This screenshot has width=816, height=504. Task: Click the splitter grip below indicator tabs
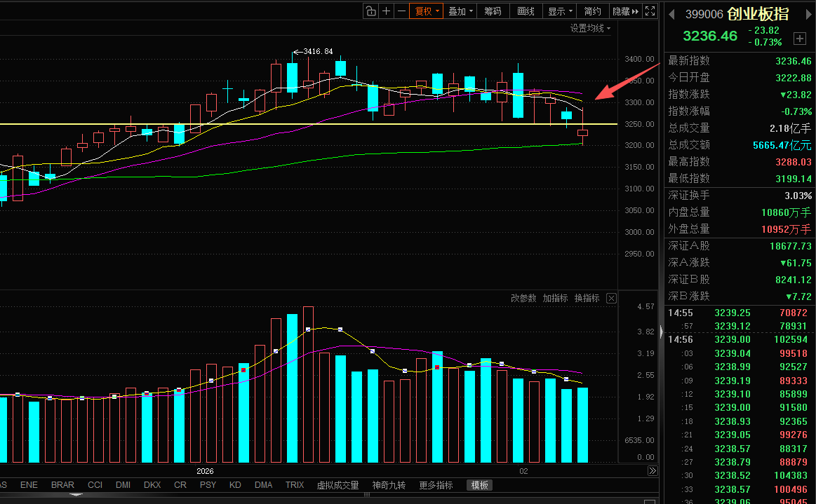tap(367, 495)
